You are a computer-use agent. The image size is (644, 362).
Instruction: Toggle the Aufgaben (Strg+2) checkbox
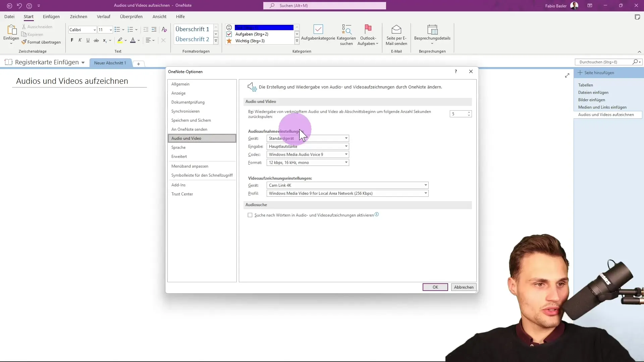tap(229, 34)
